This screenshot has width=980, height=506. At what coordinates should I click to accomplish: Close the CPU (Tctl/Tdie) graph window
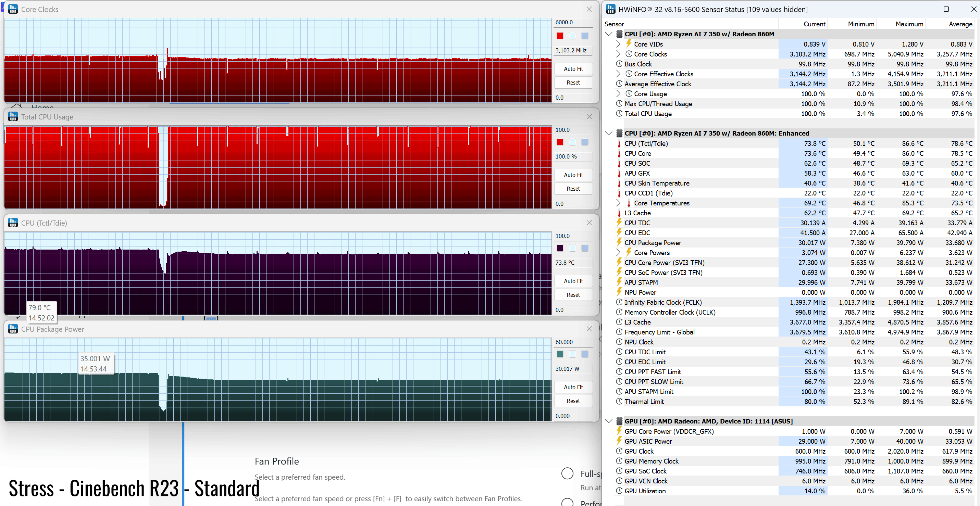tap(589, 223)
